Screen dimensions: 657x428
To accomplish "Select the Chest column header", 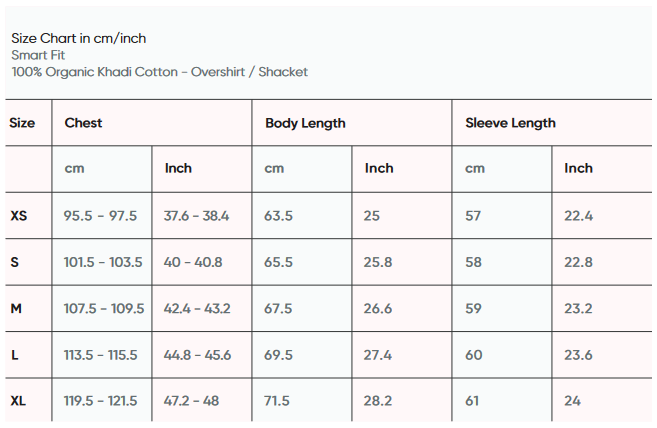I will [83, 123].
